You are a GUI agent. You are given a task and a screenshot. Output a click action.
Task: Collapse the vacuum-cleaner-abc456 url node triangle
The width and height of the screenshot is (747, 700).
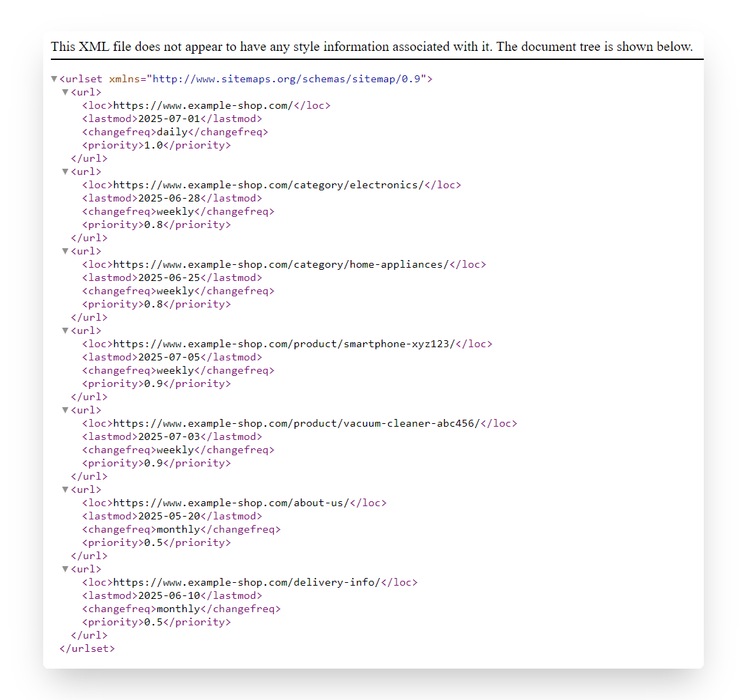click(66, 410)
